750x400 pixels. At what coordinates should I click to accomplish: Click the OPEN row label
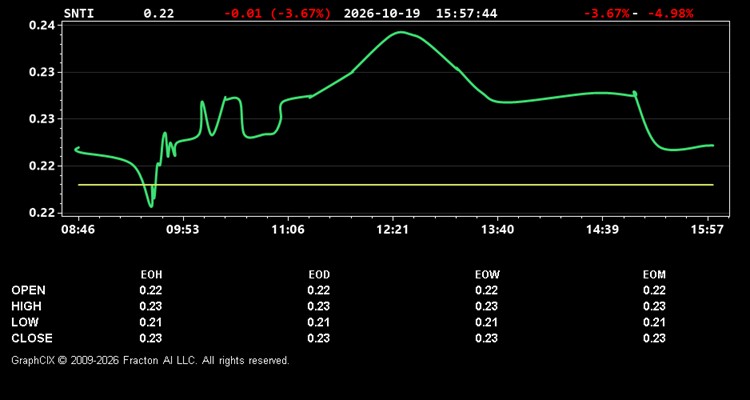coord(29,290)
